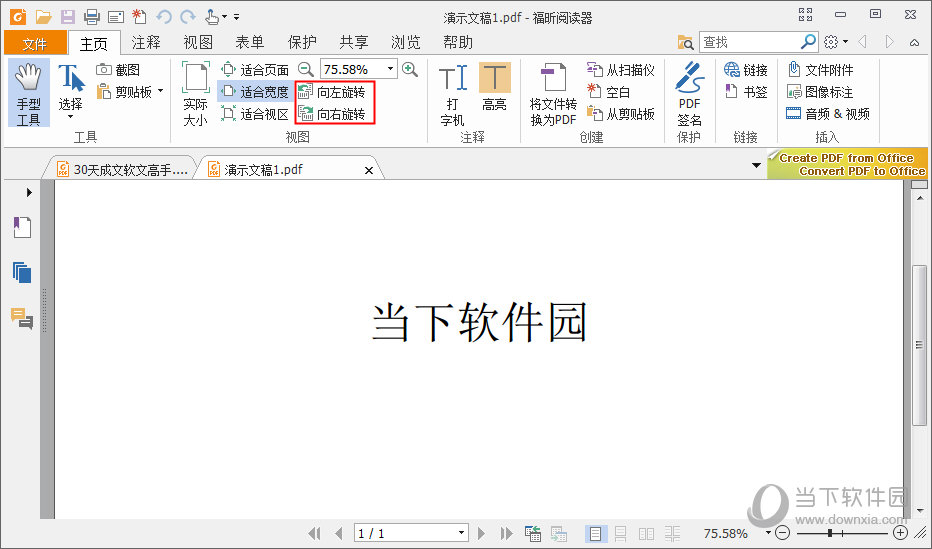Viewport: 932px width, 549px height.
Task: Open the clipboard (剪贴板) tool
Action: coord(125,92)
